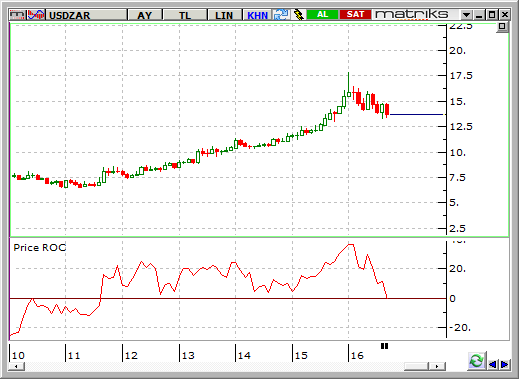This screenshot has width=519, height=379.
Task: Close the chart window
Action: coord(505,15)
